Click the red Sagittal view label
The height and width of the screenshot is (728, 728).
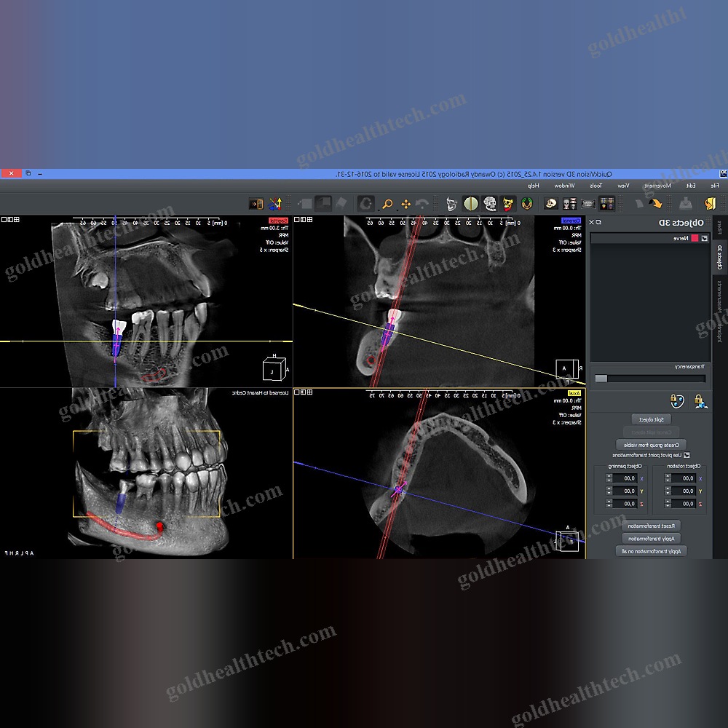coord(279,221)
